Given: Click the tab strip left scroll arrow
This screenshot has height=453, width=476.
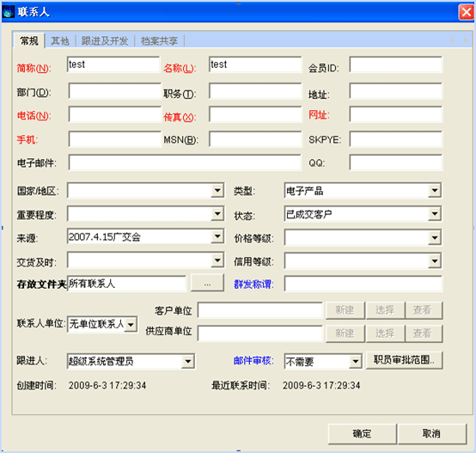Looking at the screenshot, I should pos(453,40).
